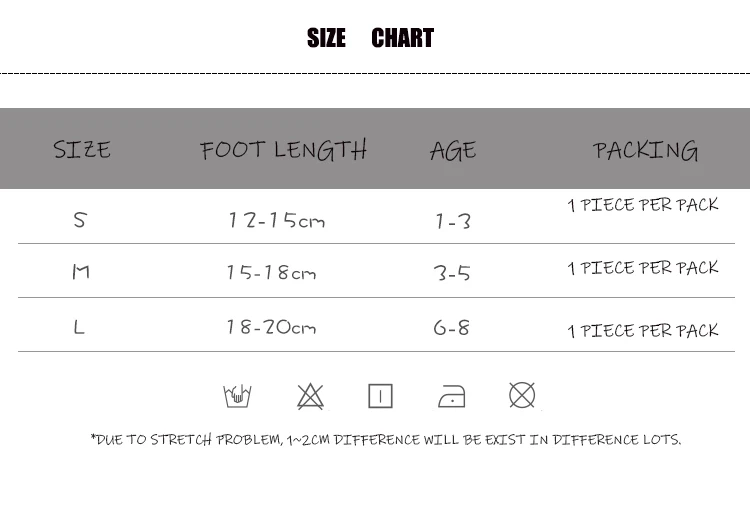Click the hand wash care icon

click(x=237, y=396)
